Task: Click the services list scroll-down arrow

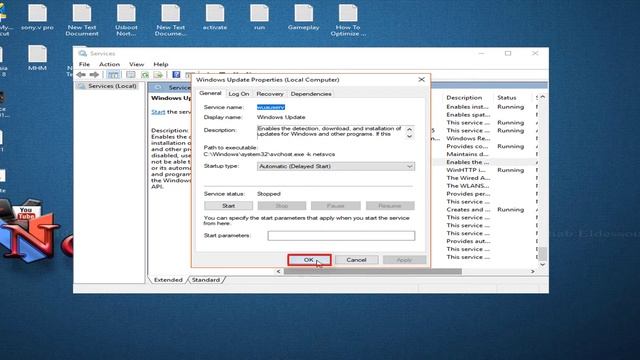Action: pyautogui.click(x=542, y=264)
